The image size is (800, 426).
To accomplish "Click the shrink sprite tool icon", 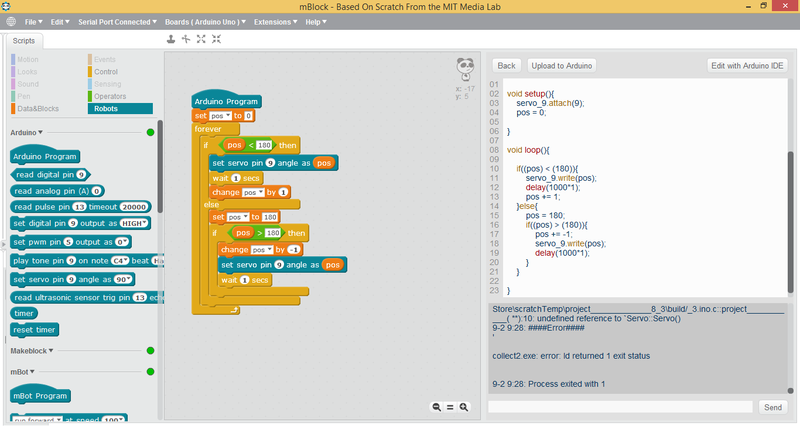I will 216,39.
